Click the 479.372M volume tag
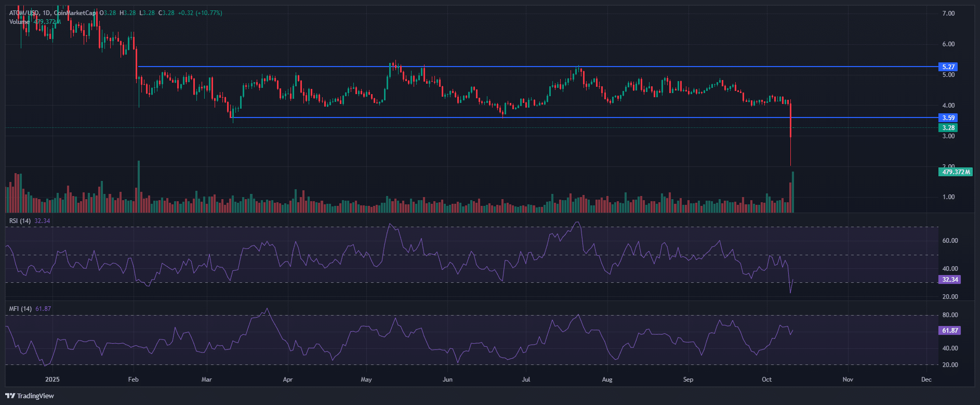 [956, 172]
